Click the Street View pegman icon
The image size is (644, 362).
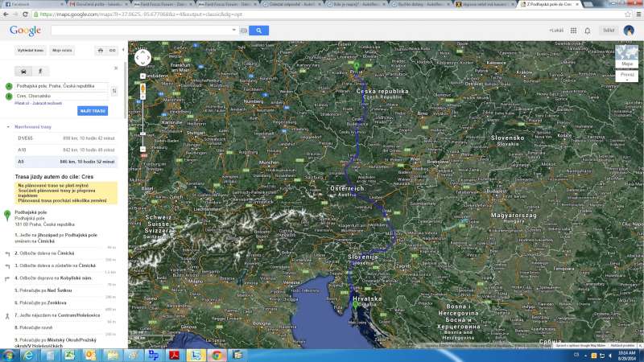[x=142, y=88]
